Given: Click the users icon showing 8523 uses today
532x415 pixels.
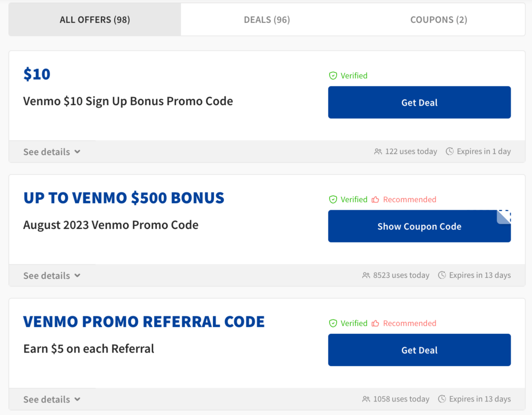Looking at the screenshot, I should click(366, 275).
